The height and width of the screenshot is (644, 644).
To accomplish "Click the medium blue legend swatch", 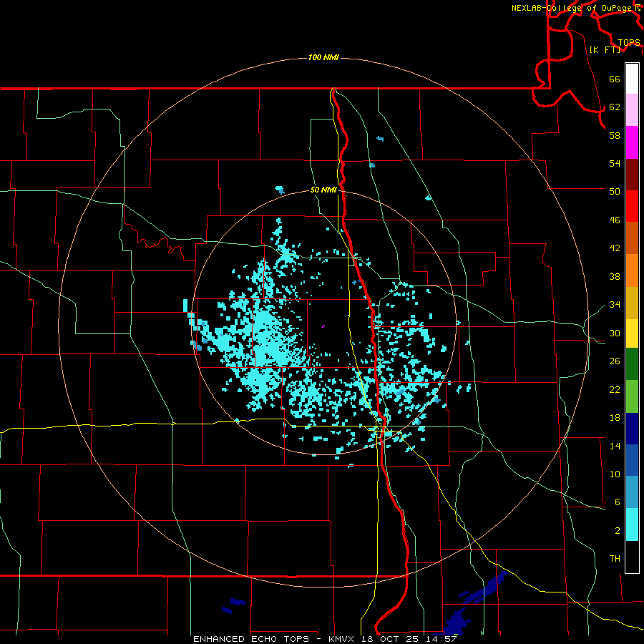I will click(x=632, y=460).
